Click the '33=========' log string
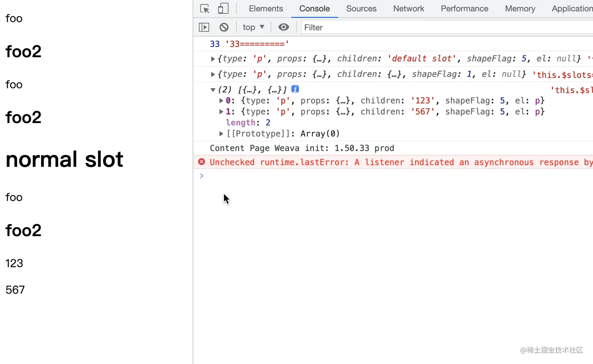Screen dimensions: 593x364 [x=257, y=44]
